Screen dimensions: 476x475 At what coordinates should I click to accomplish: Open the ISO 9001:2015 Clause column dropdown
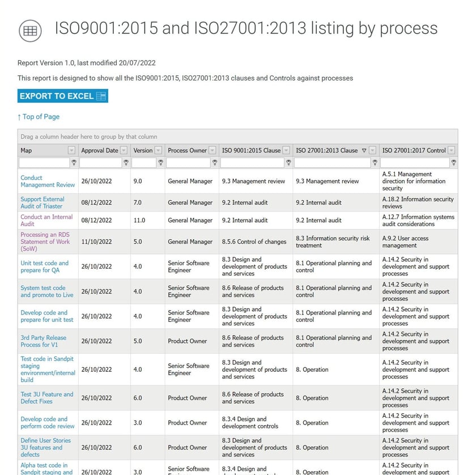coord(286,150)
